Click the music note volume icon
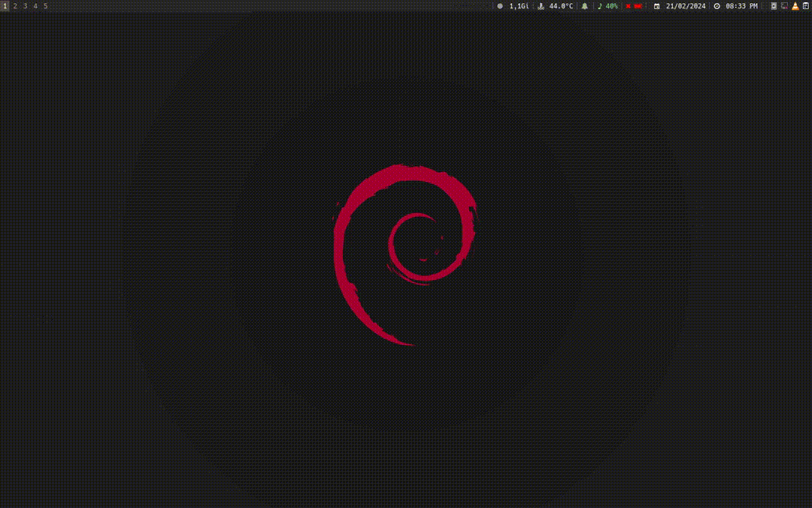Screen dimensions: 812x508 (600, 6)
